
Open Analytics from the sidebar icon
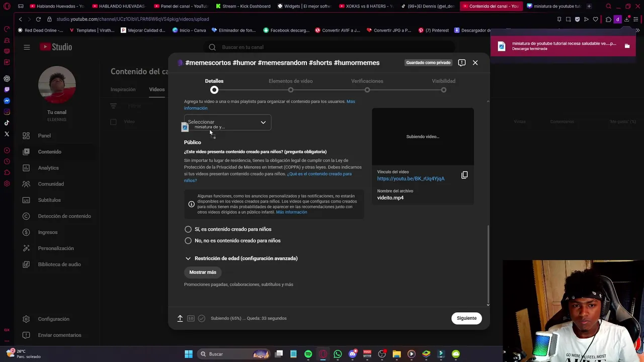(x=26, y=168)
